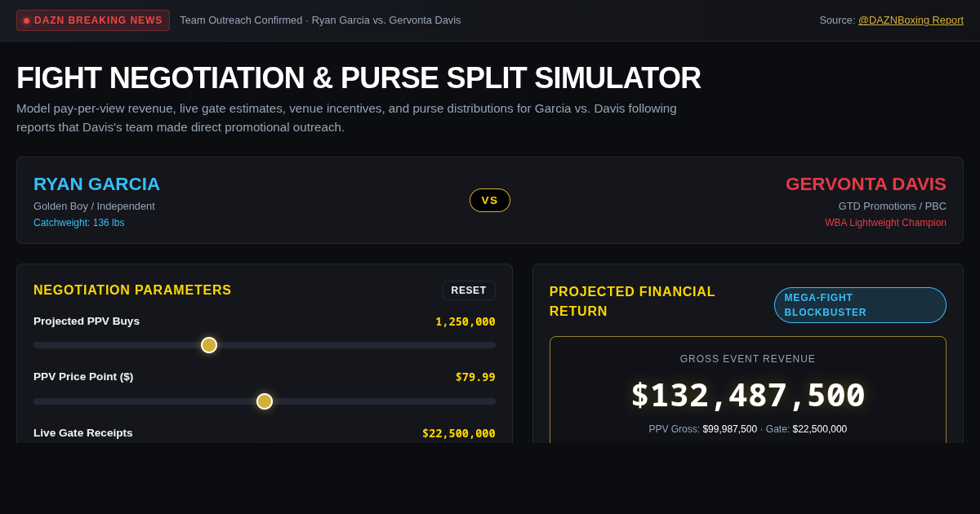Click the Negotiation Parameters heading
This screenshot has width=980, height=514.
[x=132, y=290]
